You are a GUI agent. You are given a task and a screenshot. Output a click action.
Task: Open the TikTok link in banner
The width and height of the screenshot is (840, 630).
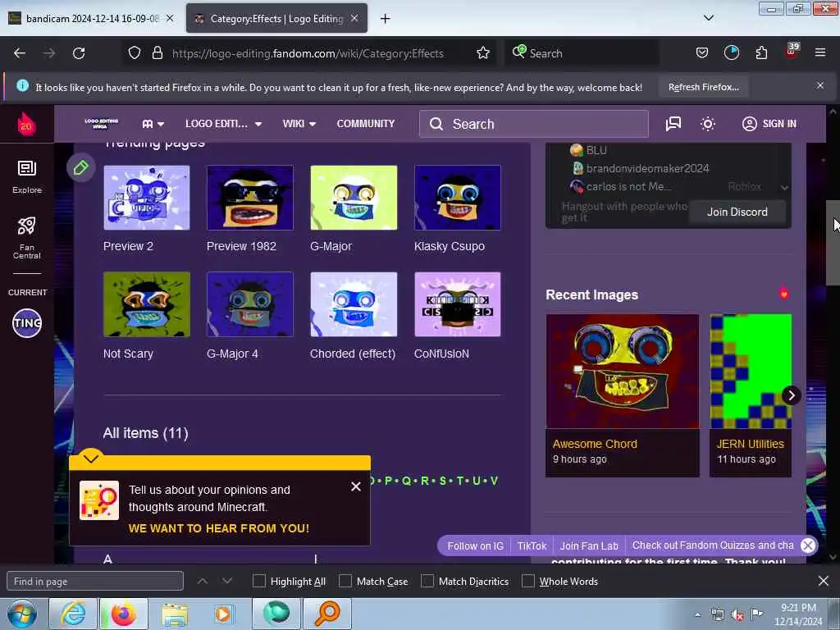pos(532,546)
